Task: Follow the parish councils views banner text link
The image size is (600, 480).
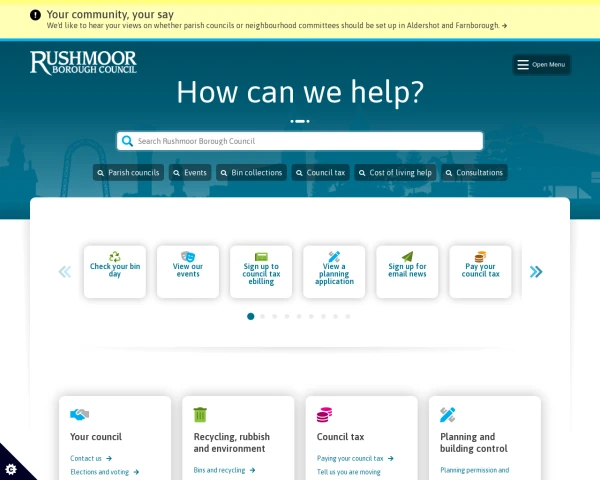Action: 277,26
